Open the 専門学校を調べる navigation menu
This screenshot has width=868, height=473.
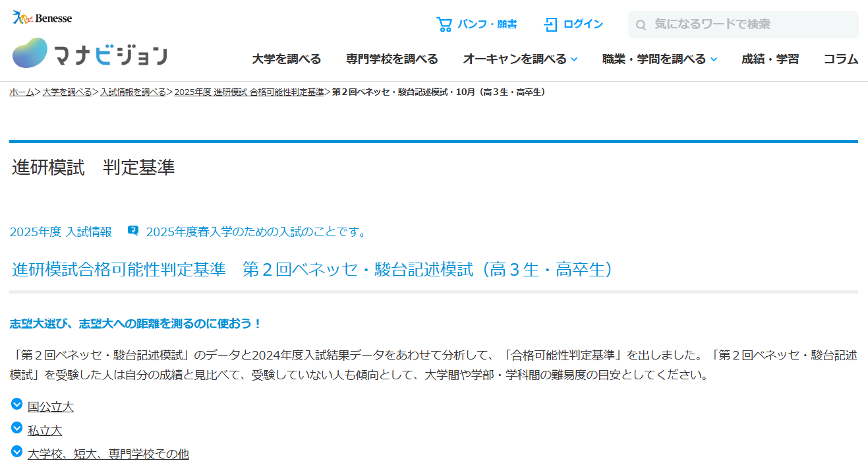(392, 59)
